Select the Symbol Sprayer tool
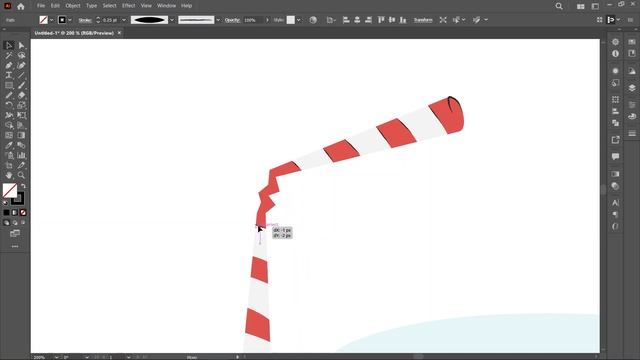This screenshot has height=360, width=640. 9,155
